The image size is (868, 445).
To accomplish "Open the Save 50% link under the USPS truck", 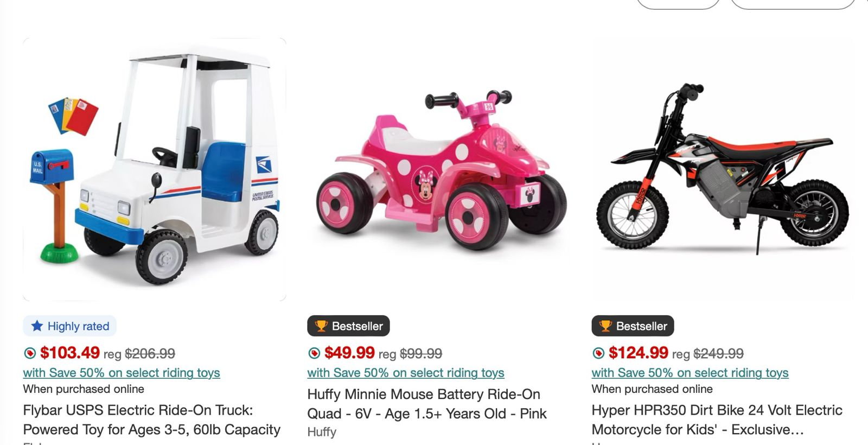I will point(120,373).
